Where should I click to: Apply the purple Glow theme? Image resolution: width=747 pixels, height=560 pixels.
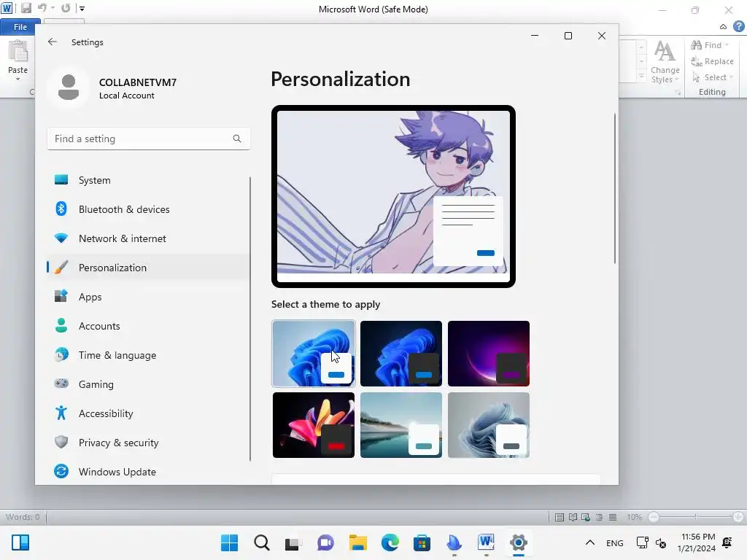point(489,354)
